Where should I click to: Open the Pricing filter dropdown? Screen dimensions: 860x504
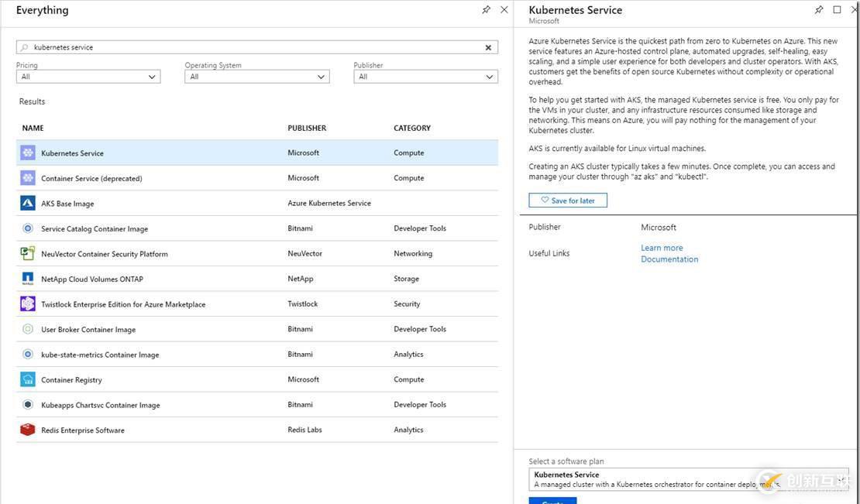tap(88, 77)
